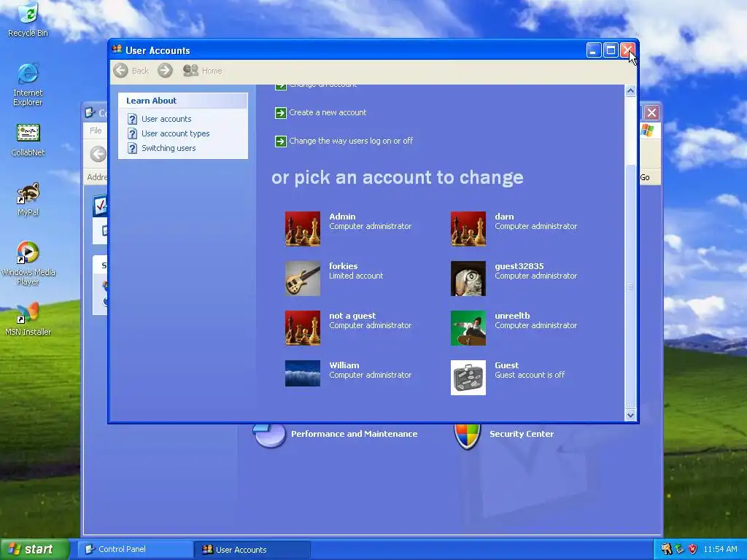This screenshot has width=747, height=560.
Task: Open Performance and Maintenance in Control Panel
Action: point(354,434)
